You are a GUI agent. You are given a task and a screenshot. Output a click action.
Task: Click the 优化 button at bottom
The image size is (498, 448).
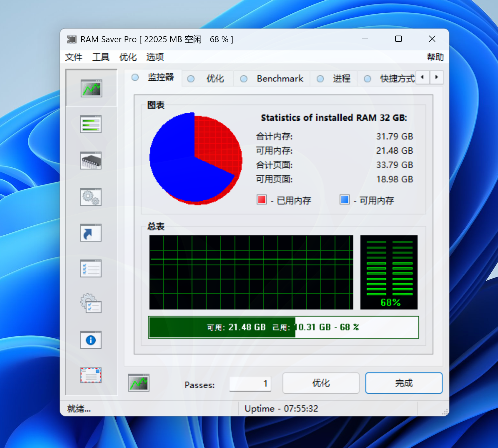[x=321, y=383]
